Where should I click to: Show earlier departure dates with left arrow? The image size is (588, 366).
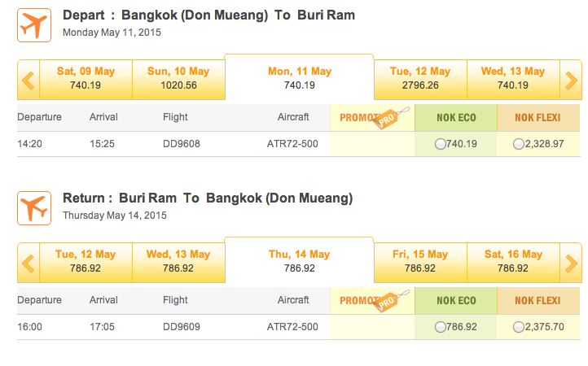point(29,80)
